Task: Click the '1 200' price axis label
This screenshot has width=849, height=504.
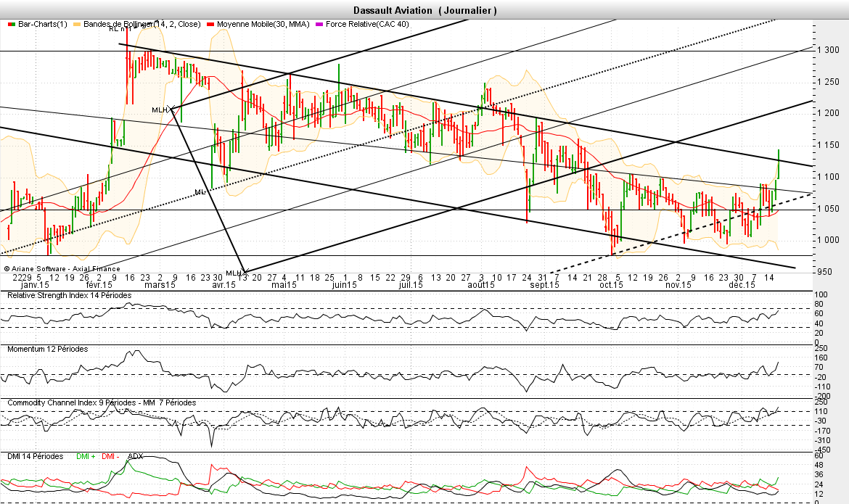Action: point(828,113)
